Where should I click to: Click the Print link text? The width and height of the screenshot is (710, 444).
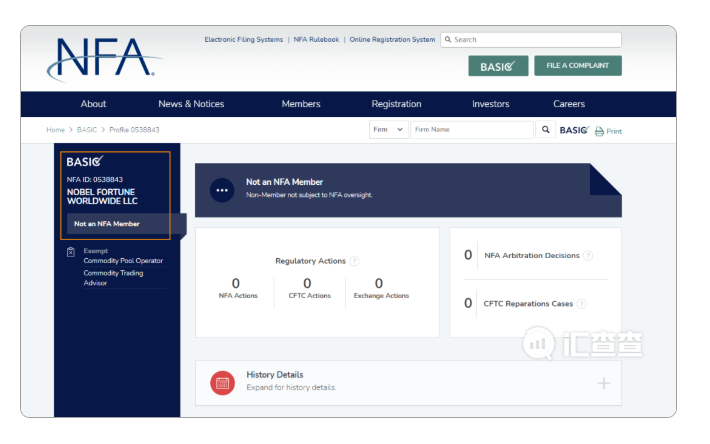click(x=614, y=131)
